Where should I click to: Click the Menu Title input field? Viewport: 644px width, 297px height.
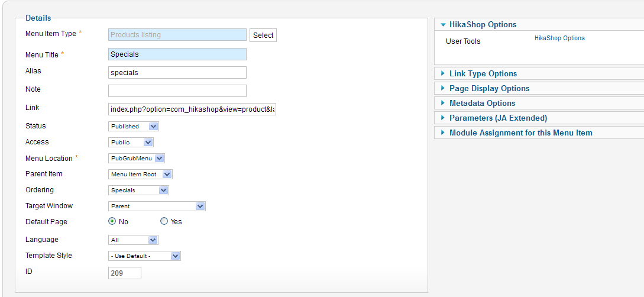pos(177,54)
